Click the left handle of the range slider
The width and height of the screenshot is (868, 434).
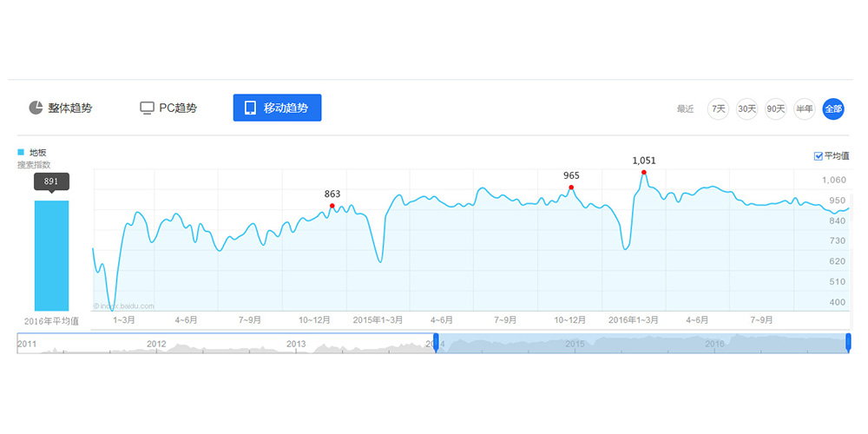pyautogui.click(x=436, y=343)
